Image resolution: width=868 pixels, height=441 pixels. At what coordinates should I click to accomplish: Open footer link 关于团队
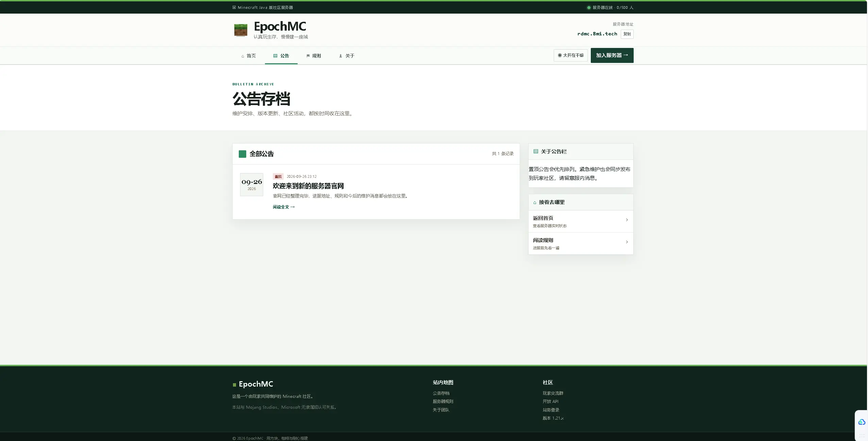tap(441, 410)
